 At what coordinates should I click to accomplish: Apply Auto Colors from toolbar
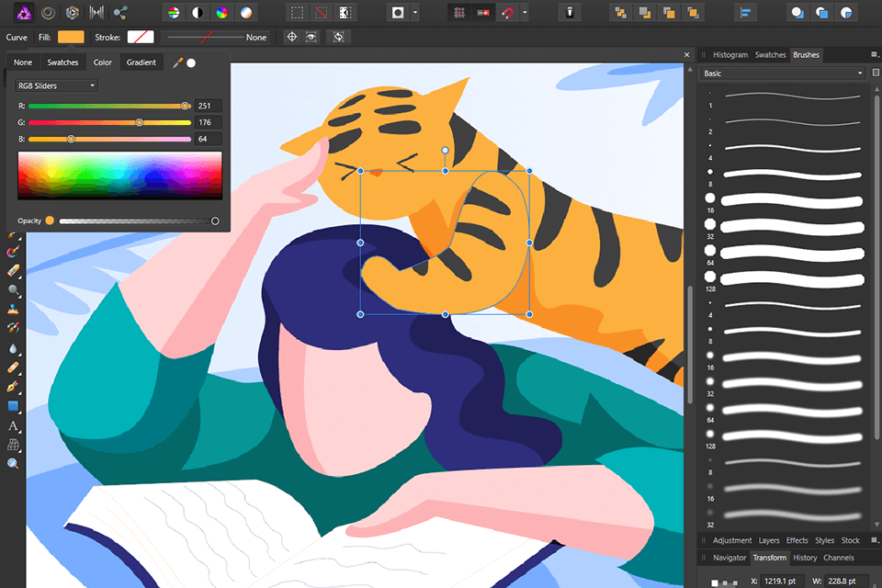click(x=222, y=12)
